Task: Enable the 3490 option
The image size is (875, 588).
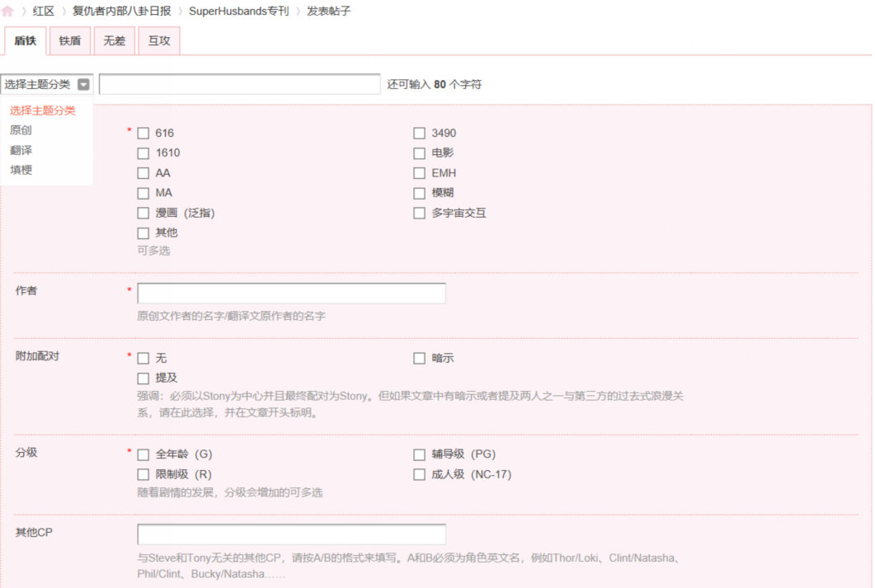Action: [419, 132]
